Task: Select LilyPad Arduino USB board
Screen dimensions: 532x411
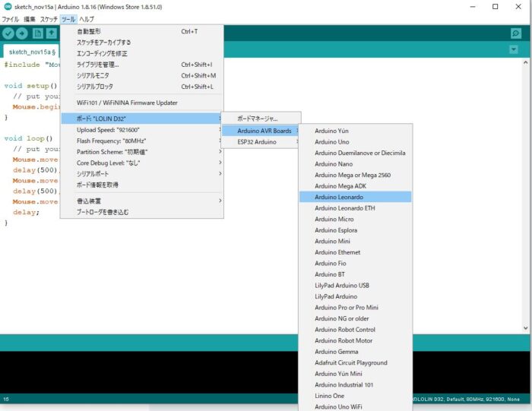Action: coord(355,286)
